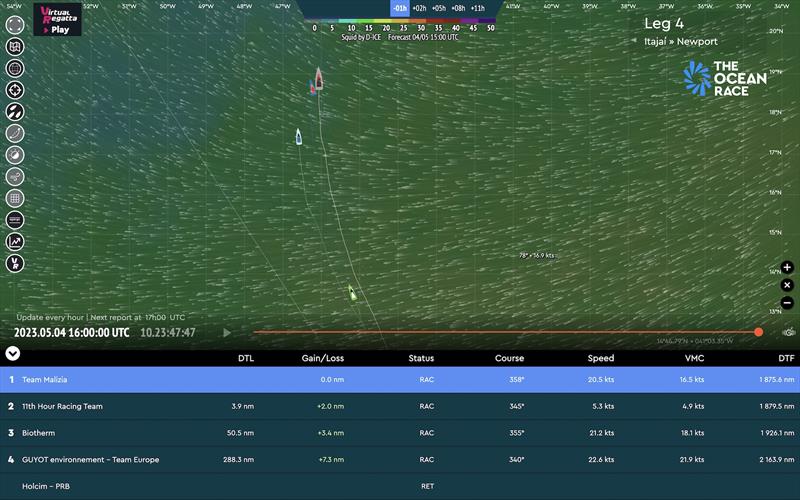The height and width of the screenshot is (500, 800).
Task: Click the Forecast 04/05 15:00 UTC label
Action: [x=423, y=37]
